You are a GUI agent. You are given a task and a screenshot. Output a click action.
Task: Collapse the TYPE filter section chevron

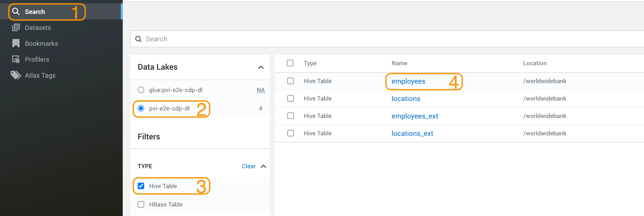pos(263,166)
